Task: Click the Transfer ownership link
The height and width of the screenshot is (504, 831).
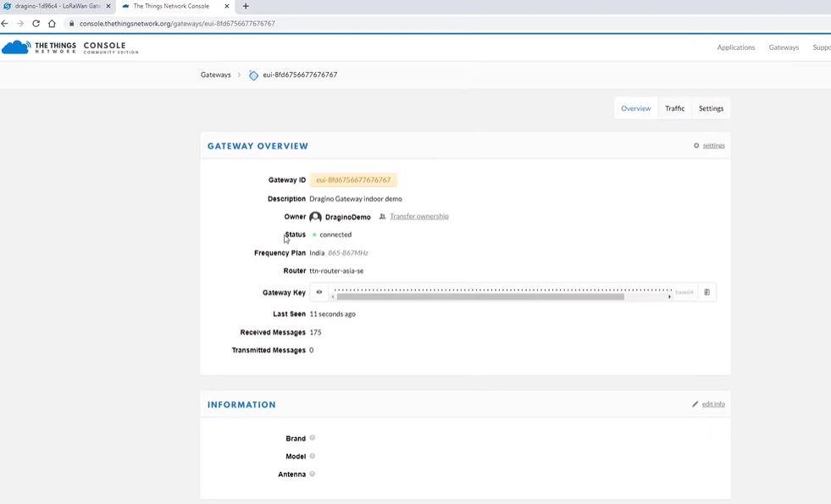Action: pyautogui.click(x=419, y=216)
